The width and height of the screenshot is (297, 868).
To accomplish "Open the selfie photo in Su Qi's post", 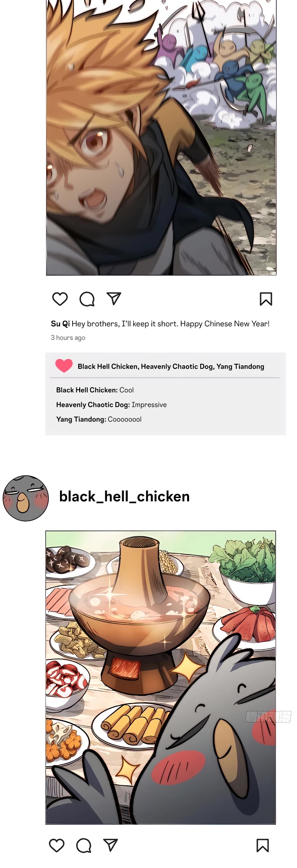I will tap(161, 137).
